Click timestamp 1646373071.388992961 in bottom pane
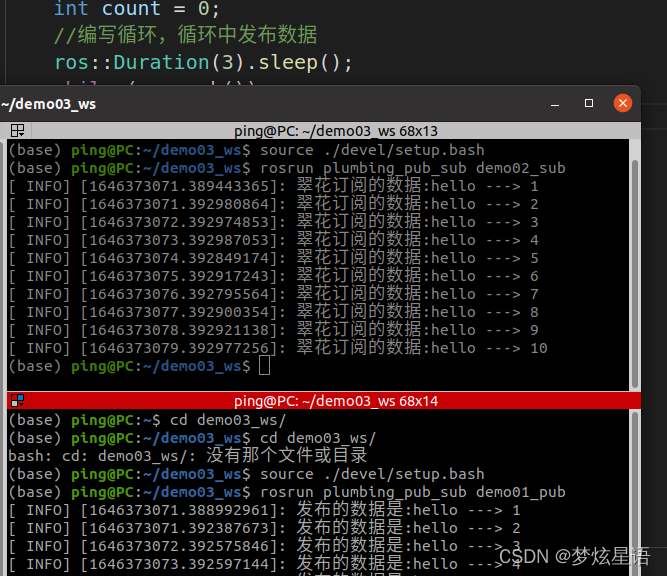This screenshot has height=576, width=667. coord(179,510)
